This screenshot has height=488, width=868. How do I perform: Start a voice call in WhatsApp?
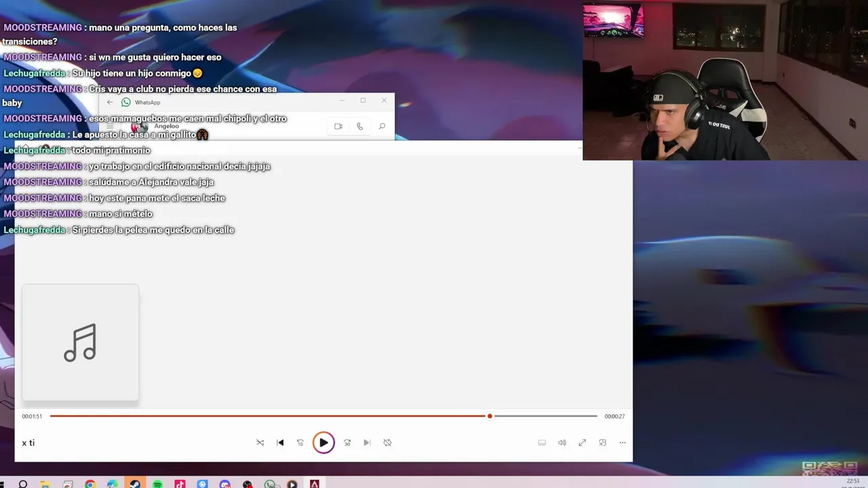(359, 126)
